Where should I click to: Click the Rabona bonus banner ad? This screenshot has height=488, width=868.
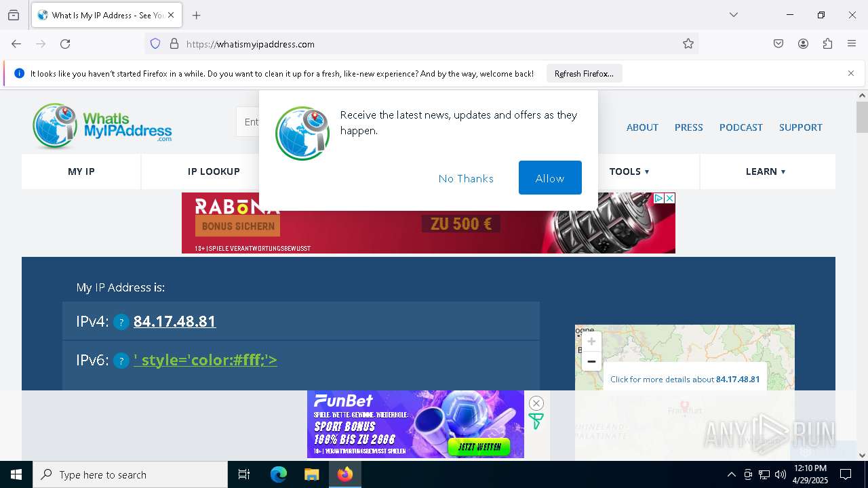429,223
